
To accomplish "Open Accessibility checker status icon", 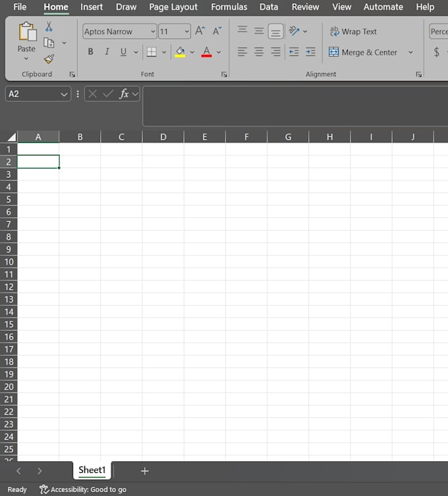I will coord(44,489).
